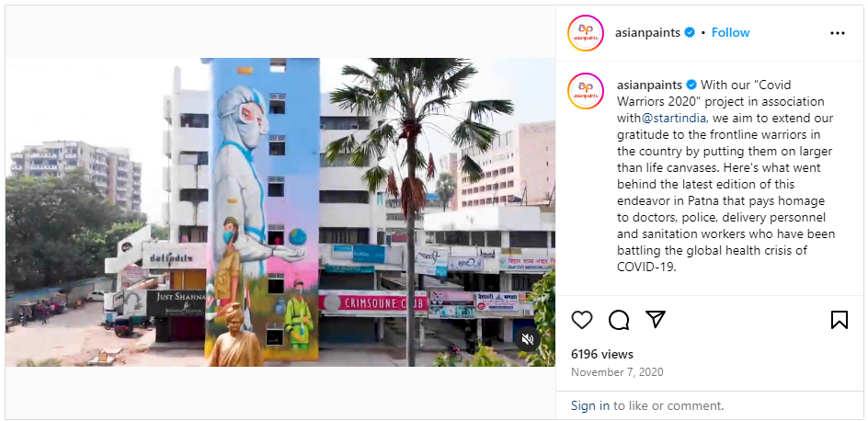Like the post with heart icon
Image resolution: width=868 pixels, height=421 pixels.
click(582, 320)
